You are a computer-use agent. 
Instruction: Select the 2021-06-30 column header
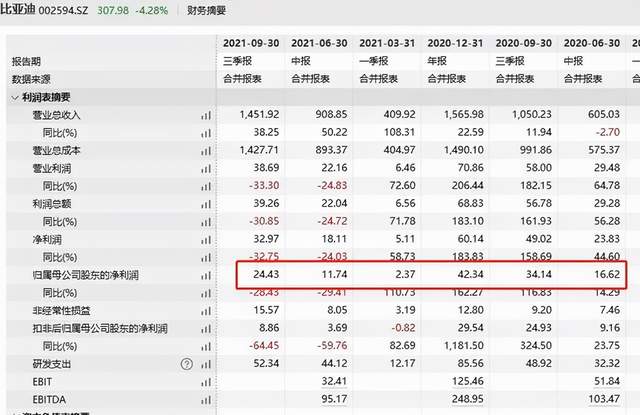pyautogui.click(x=319, y=43)
